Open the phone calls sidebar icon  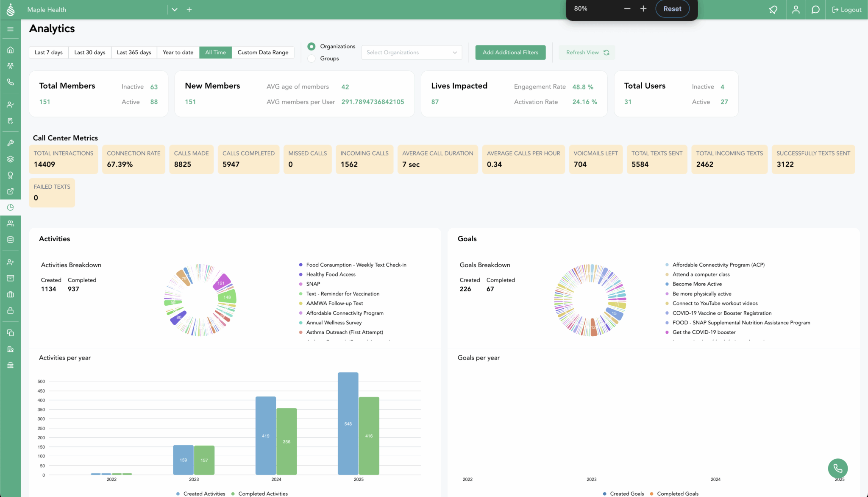click(10, 82)
